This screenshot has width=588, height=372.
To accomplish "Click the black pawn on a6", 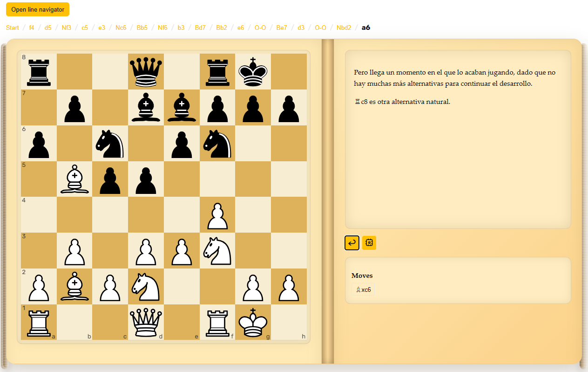I will click(x=39, y=143).
